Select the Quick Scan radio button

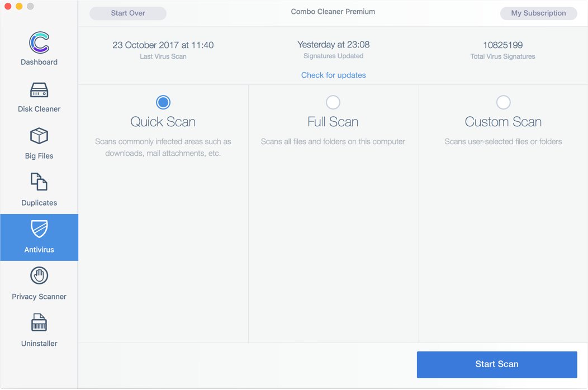pos(163,102)
